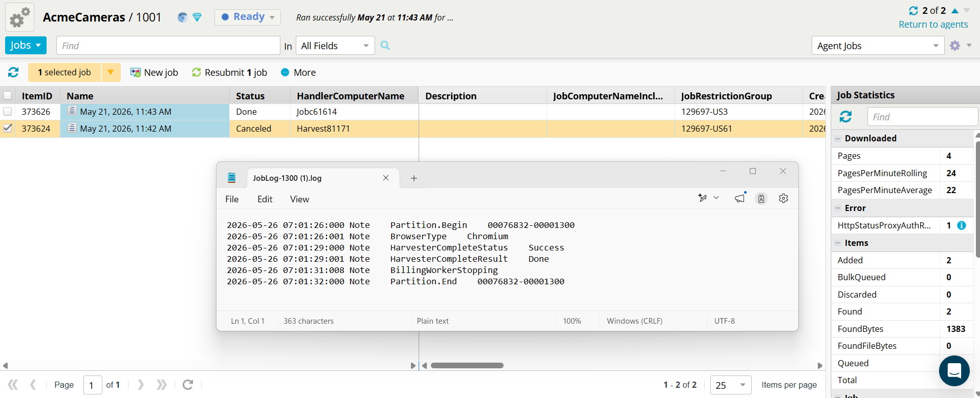Go to the last page
The width and height of the screenshot is (980, 398).
[162, 385]
